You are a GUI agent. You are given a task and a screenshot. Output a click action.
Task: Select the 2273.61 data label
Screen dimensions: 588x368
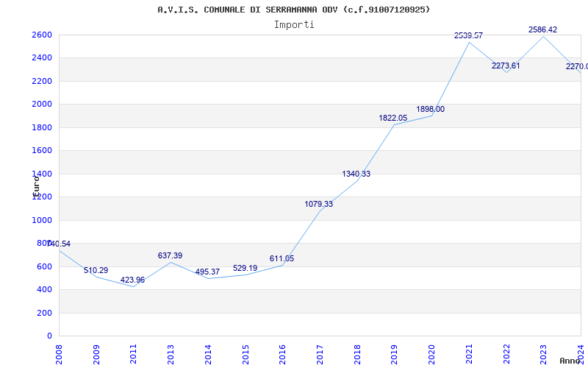(x=506, y=66)
